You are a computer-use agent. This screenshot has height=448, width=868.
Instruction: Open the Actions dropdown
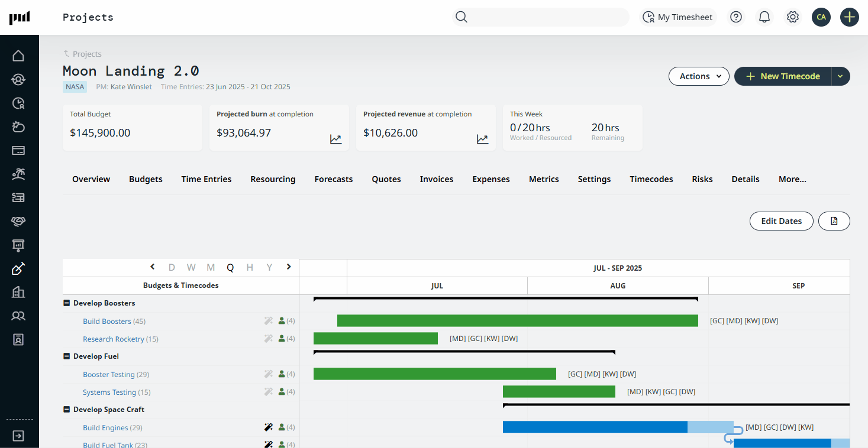pyautogui.click(x=699, y=76)
